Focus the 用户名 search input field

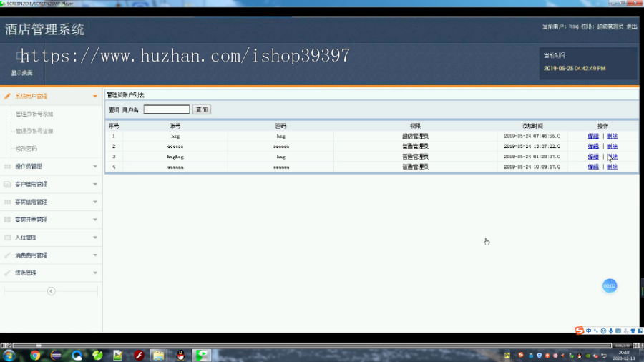coord(167,109)
